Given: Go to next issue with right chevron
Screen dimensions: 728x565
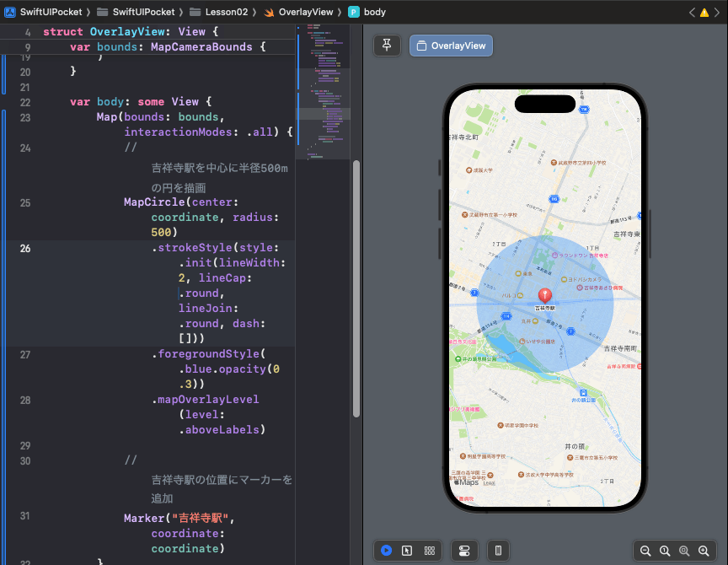Looking at the screenshot, I should tap(717, 13).
